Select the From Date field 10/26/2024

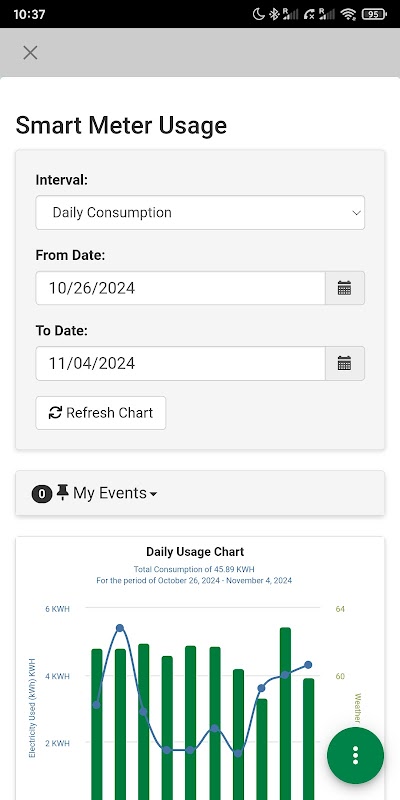(x=180, y=288)
